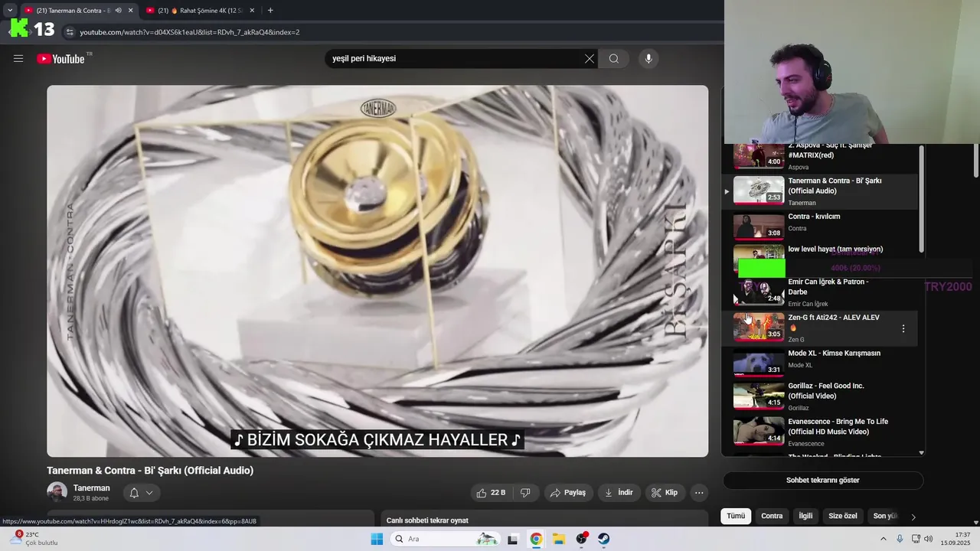
Task: Open the weather widget showing 23°C
Action: point(34,539)
